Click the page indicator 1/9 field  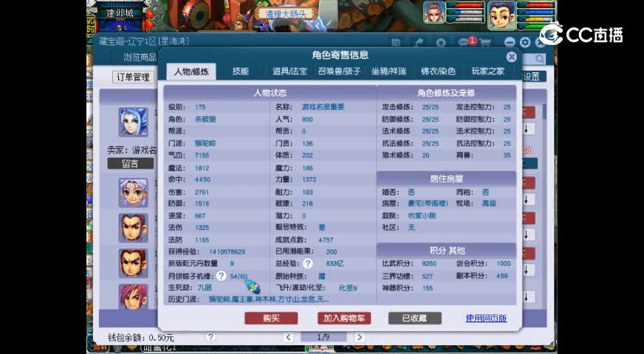tap(323, 337)
